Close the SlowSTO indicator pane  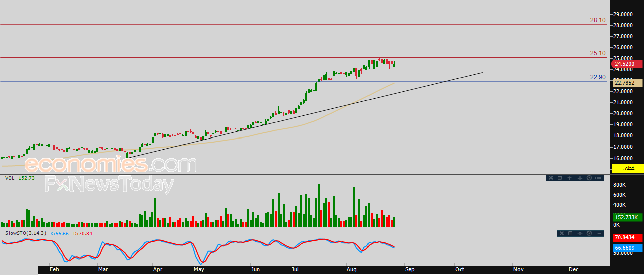[562, 233]
